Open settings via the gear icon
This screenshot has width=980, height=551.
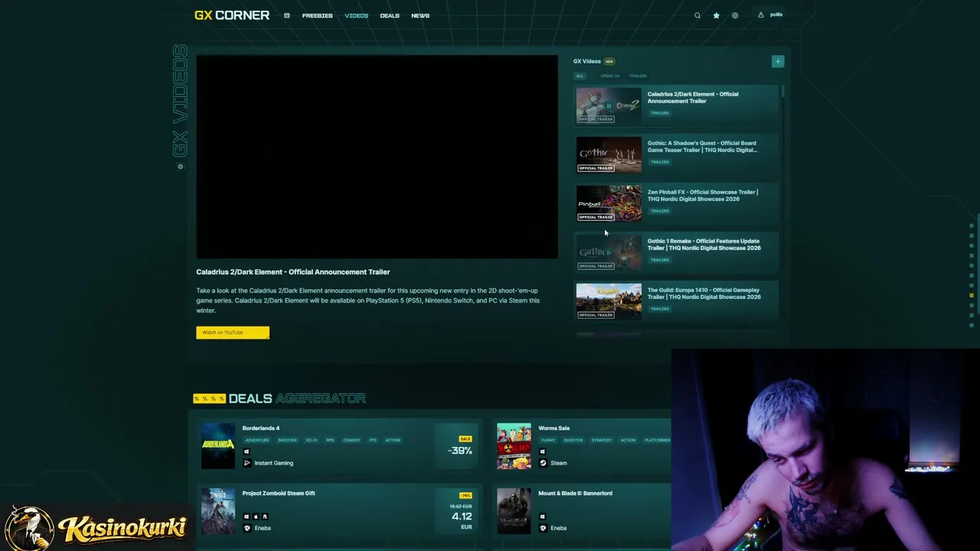tap(735, 15)
